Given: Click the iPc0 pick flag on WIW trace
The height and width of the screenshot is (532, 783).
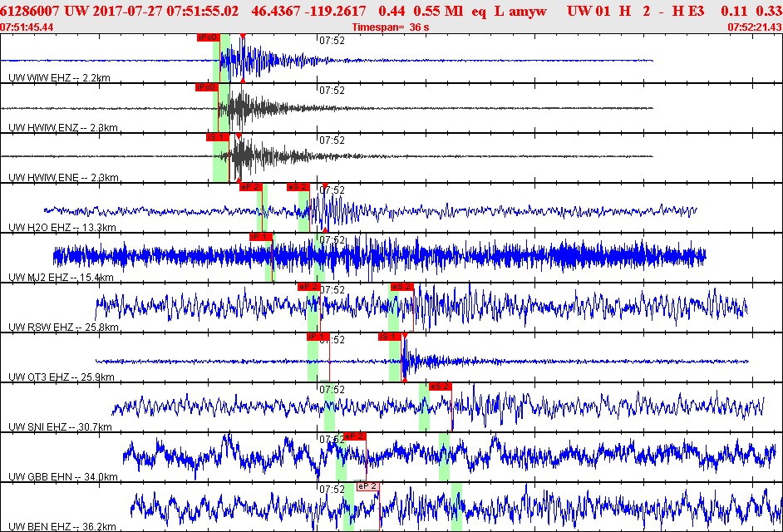Looking at the screenshot, I should coord(208,37).
